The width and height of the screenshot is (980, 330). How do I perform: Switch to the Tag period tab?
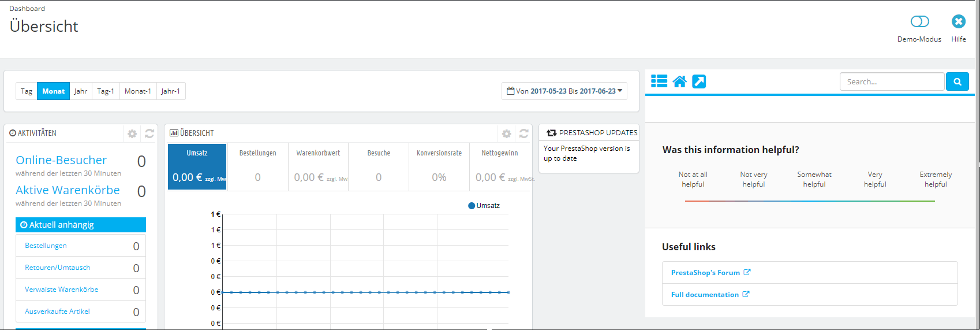pyautogui.click(x=27, y=91)
